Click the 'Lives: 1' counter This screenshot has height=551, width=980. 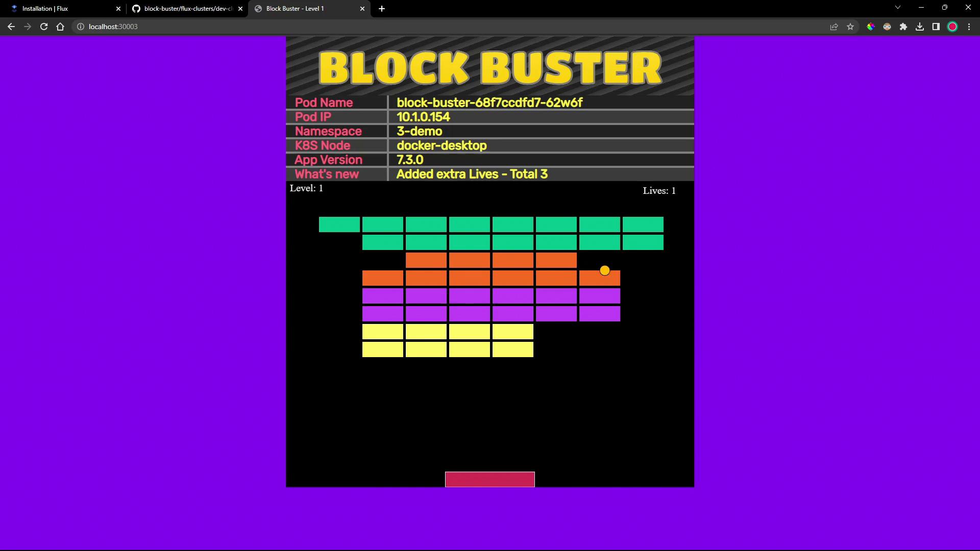coord(659,191)
